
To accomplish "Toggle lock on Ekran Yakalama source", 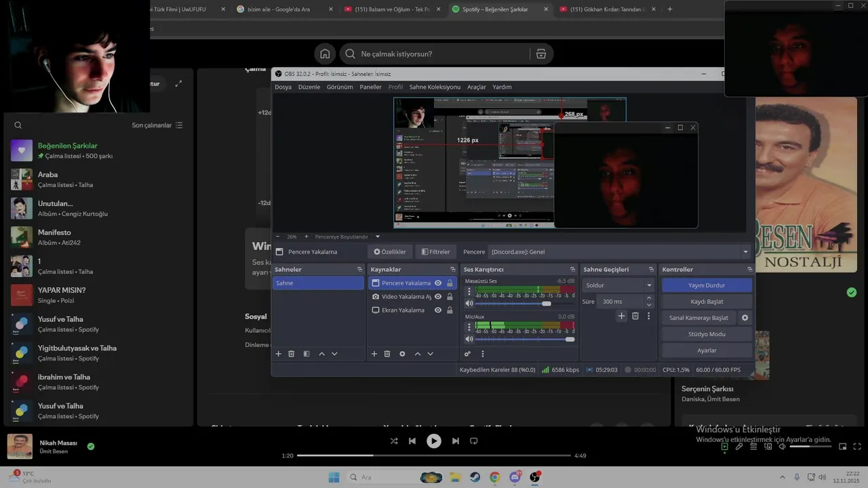I will click(x=450, y=310).
